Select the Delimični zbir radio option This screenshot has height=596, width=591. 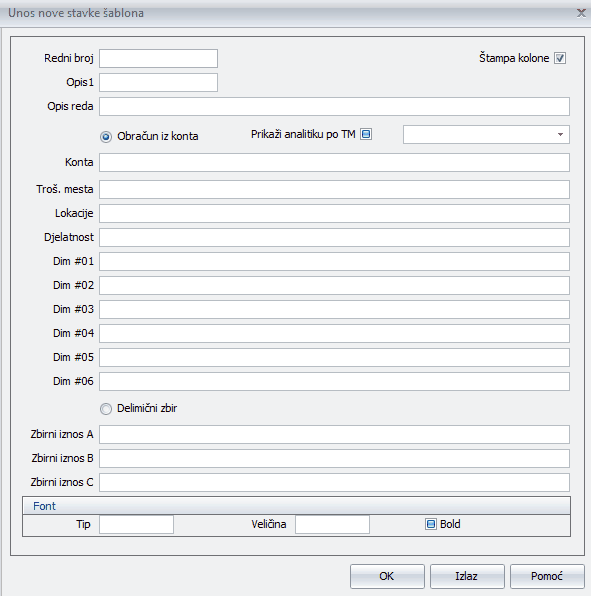(x=106, y=409)
